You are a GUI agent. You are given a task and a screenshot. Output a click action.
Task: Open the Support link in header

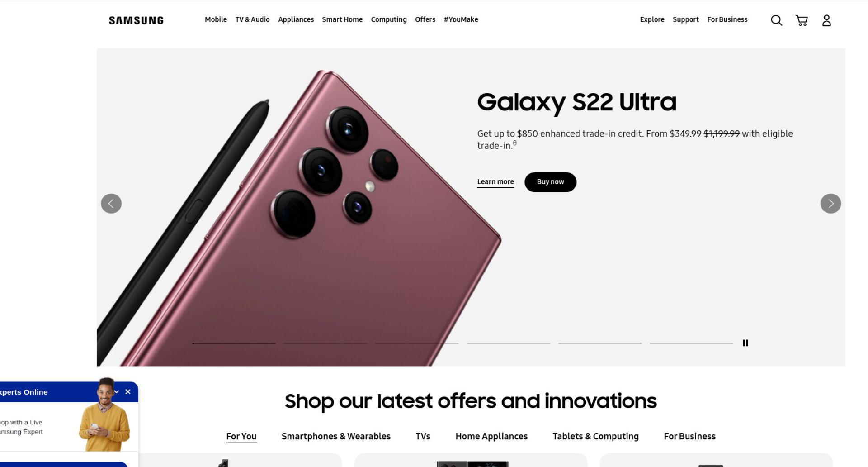click(685, 19)
